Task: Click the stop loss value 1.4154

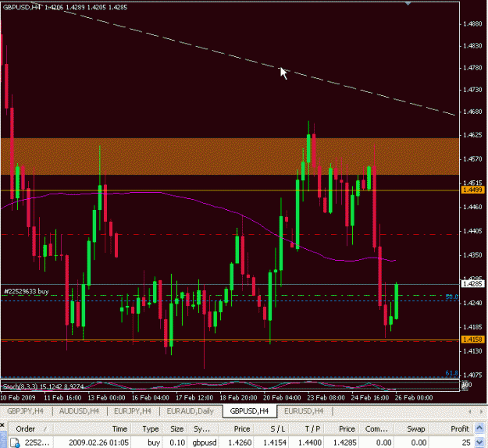Action: click(x=275, y=443)
